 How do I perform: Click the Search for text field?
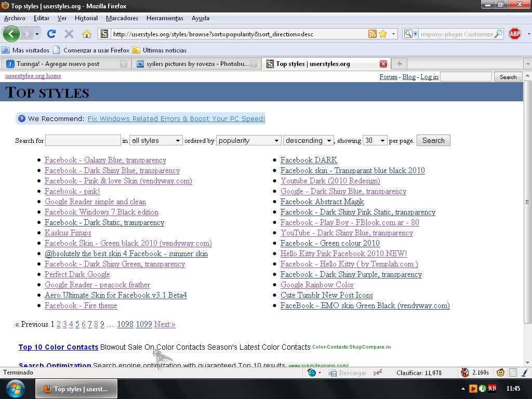pyautogui.click(x=83, y=140)
